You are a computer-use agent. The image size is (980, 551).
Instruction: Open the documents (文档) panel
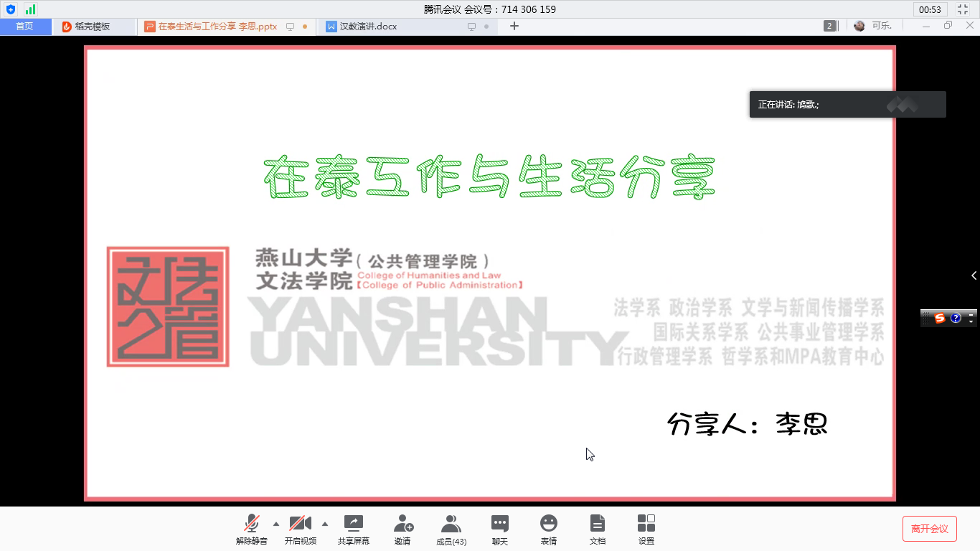(598, 529)
